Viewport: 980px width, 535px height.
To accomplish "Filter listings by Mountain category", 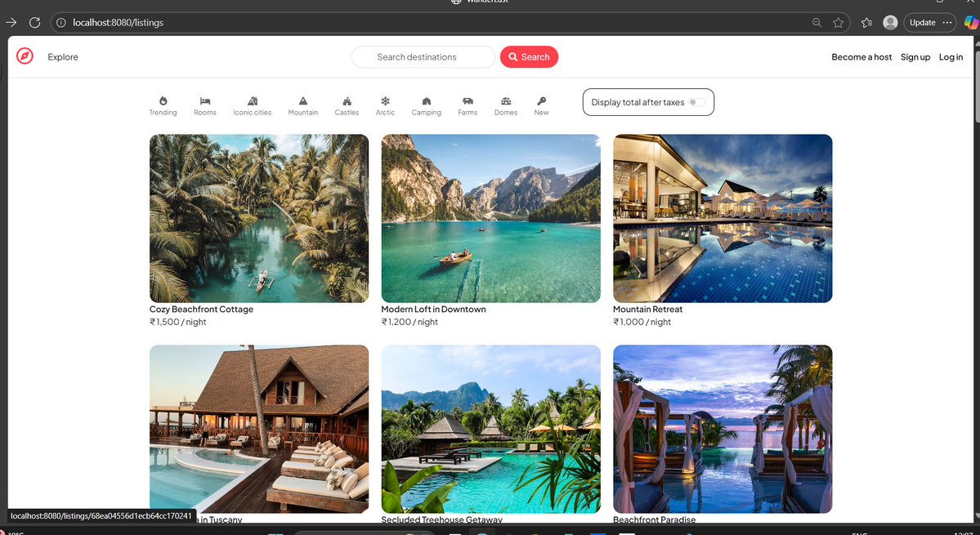I will coord(302,105).
